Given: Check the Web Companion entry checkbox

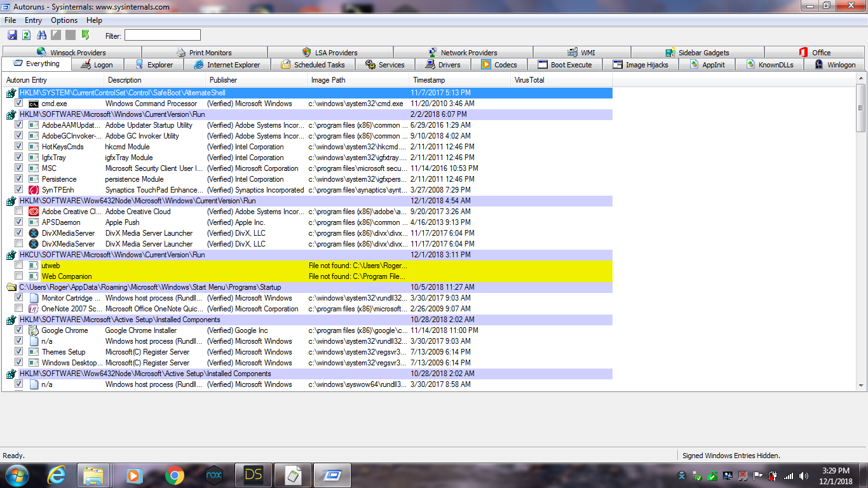Looking at the screenshot, I should coord(19,276).
